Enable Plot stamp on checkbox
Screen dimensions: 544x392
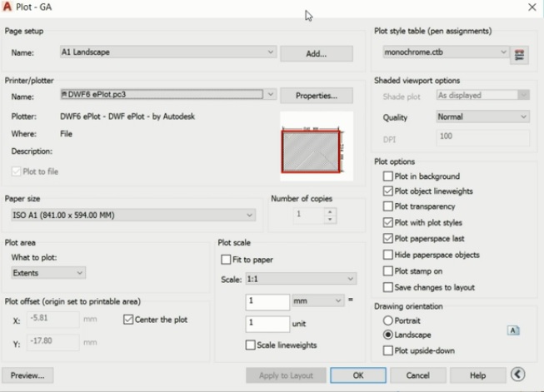click(x=388, y=271)
